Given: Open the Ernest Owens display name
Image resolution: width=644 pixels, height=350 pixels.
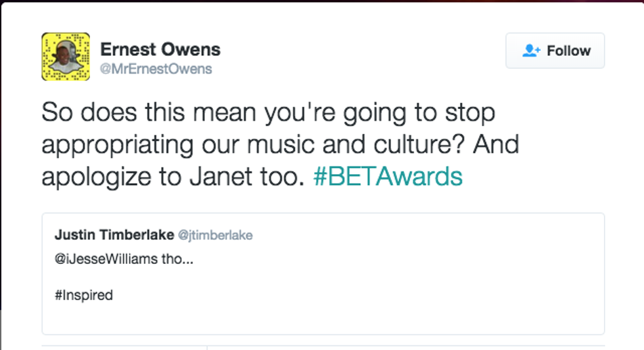Looking at the screenshot, I should pos(160,49).
